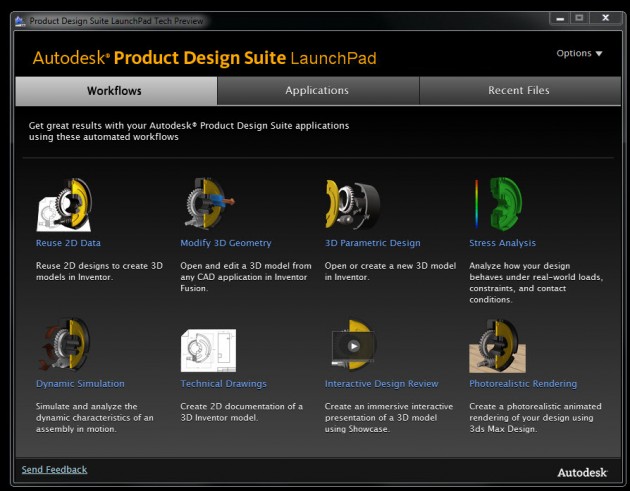Select the Stress Analysis workflow icon
Viewport: 630px width, 491px height.
(x=497, y=206)
